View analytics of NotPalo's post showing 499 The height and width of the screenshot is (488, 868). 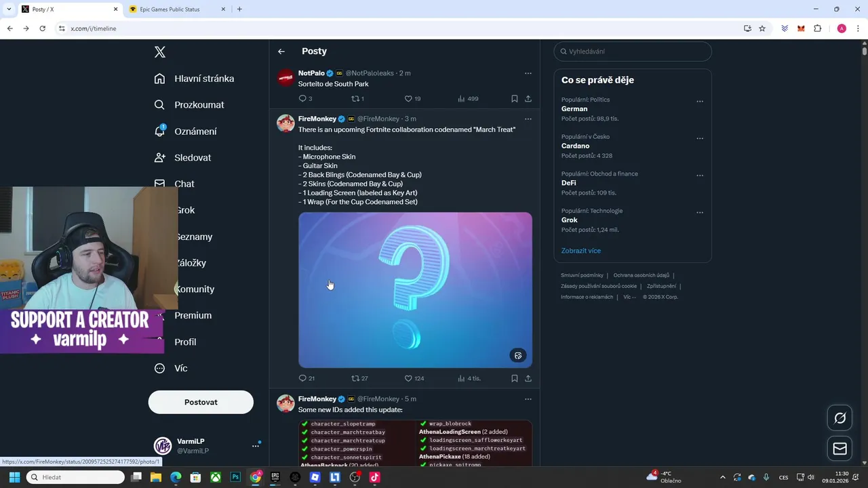461,98
